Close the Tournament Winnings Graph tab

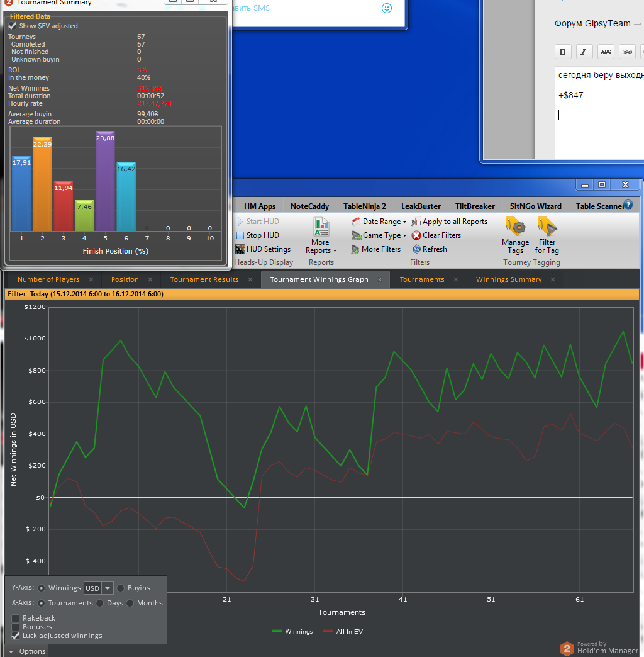click(380, 279)
